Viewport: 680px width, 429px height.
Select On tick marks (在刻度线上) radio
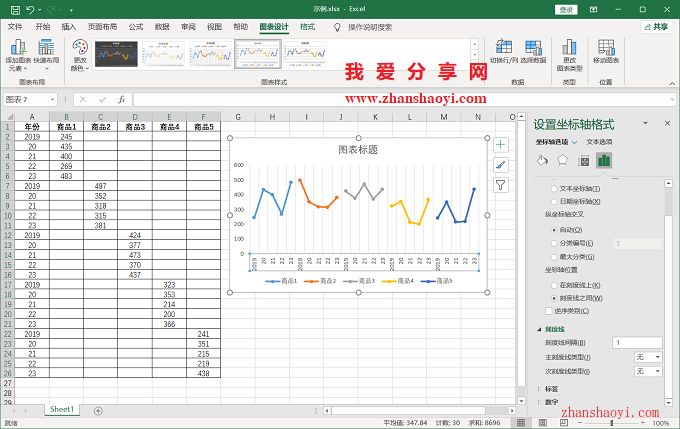pyautogui.click(x=554, y=285)
